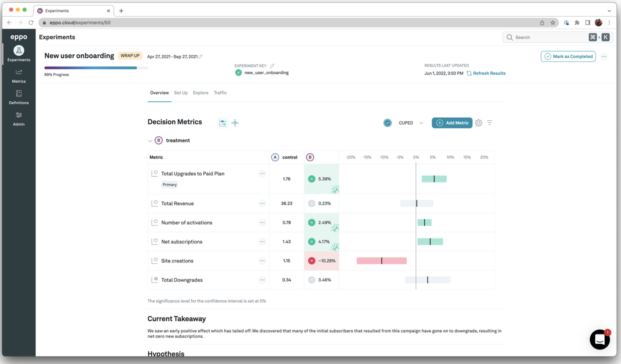
Task: Go to the Traffic tab
Action: [x=220, y=93]
